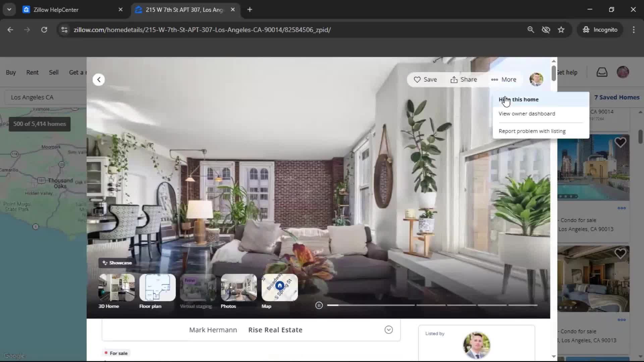Open the browser tab search dropdown

(9, 9)
